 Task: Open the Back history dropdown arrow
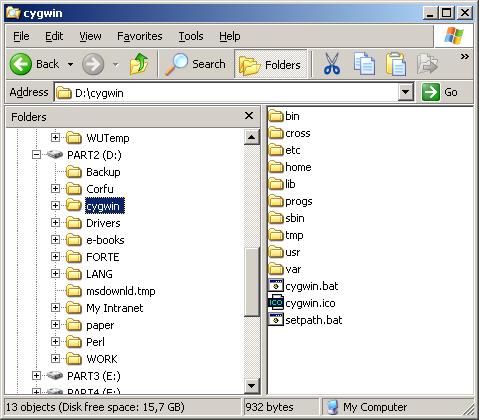pyautogui.click(x=70, y=64)
